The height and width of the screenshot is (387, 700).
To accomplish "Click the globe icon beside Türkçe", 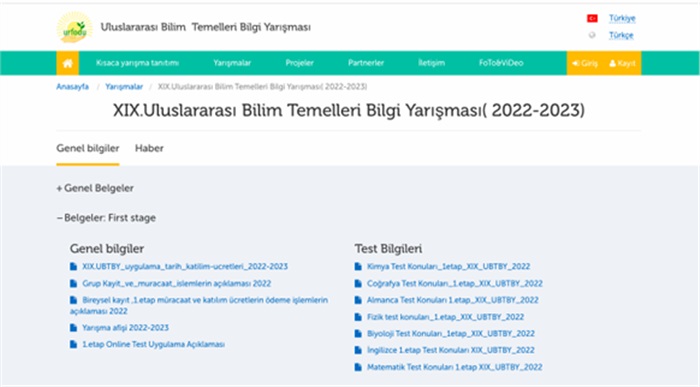I will (x=592, y=35).
